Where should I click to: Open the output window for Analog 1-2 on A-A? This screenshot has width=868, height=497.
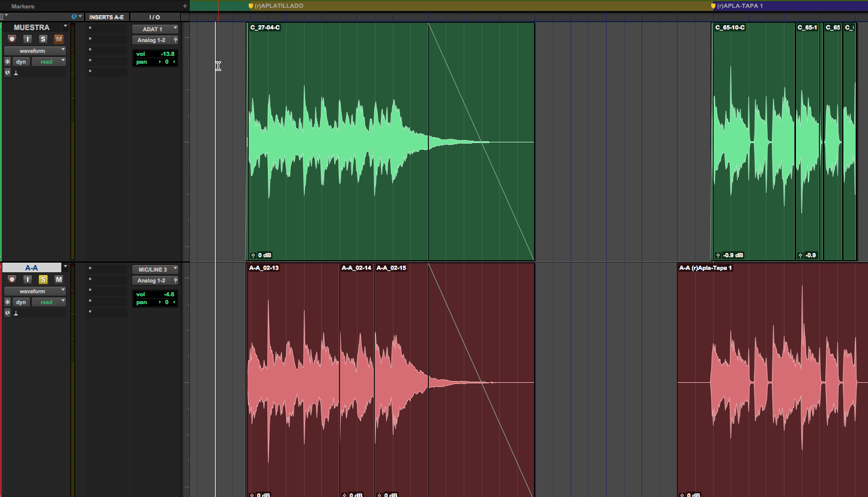pos(175,280)
